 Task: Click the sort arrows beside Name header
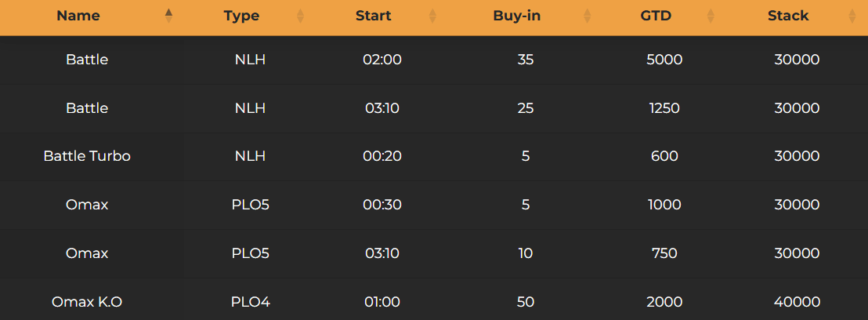(168, 16)
